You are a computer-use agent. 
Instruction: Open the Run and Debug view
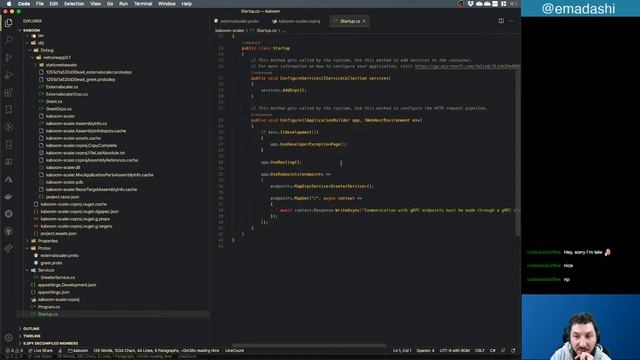coord(9,75)
